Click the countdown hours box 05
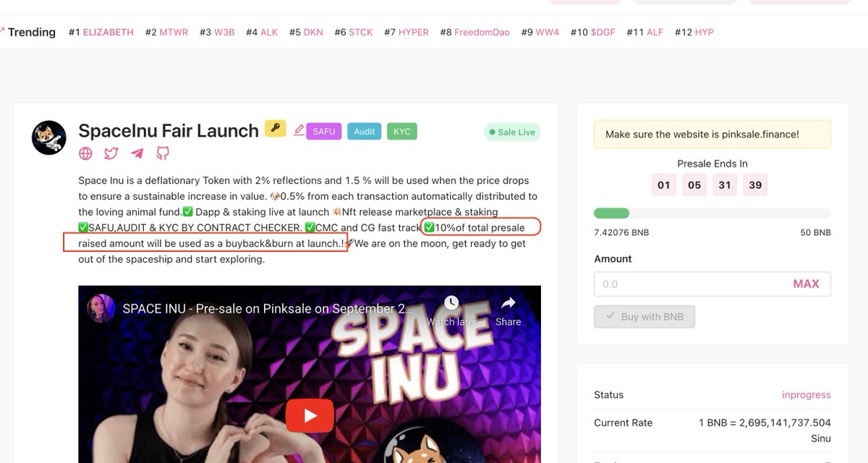This screenshot has height=463, width=868. (694, 185)
